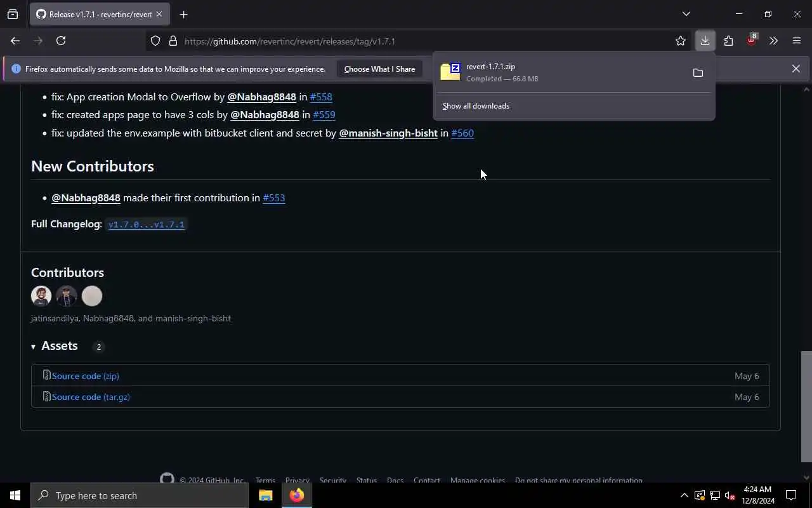Screen dimensions: 812x508
Task: Collapse the Assets section triangle
Action: click(33, 347)
